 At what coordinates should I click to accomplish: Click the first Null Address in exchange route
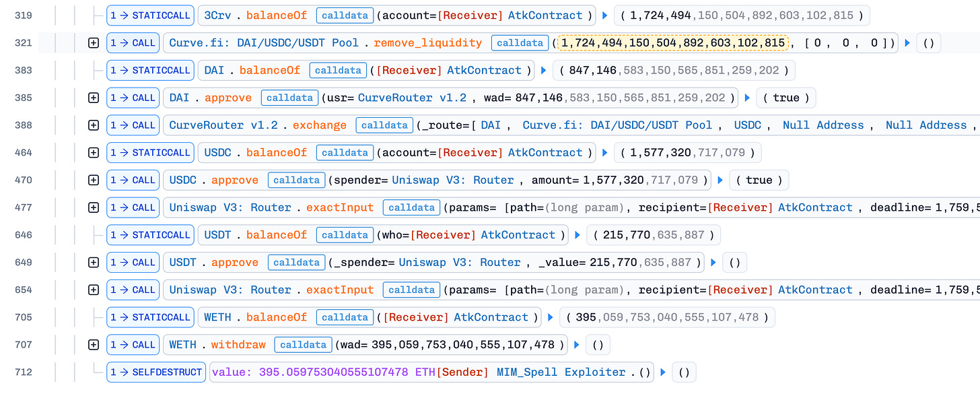(823, 125)
